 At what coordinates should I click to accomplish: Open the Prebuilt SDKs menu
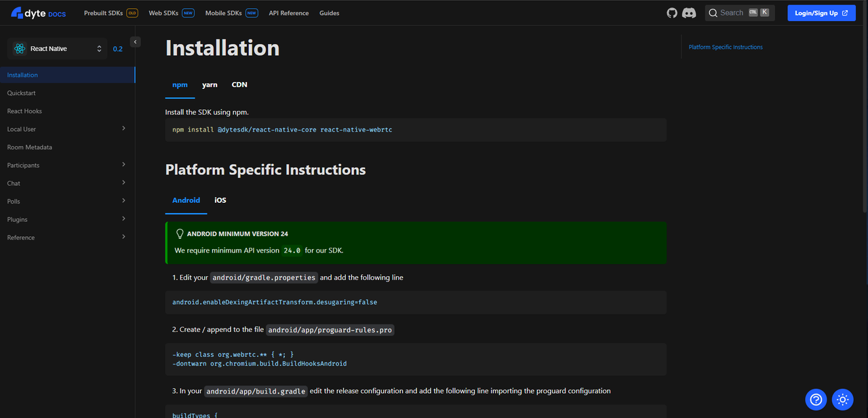pyautogui.click(x=111, y=13)
